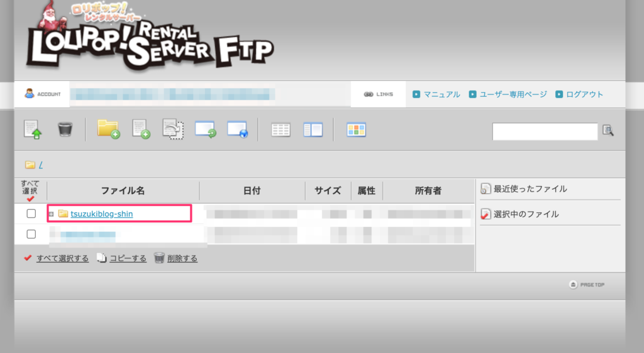Open 最近使ったファイル panel
The height and width of the screenshot is (353, 644).
[530, 189]
